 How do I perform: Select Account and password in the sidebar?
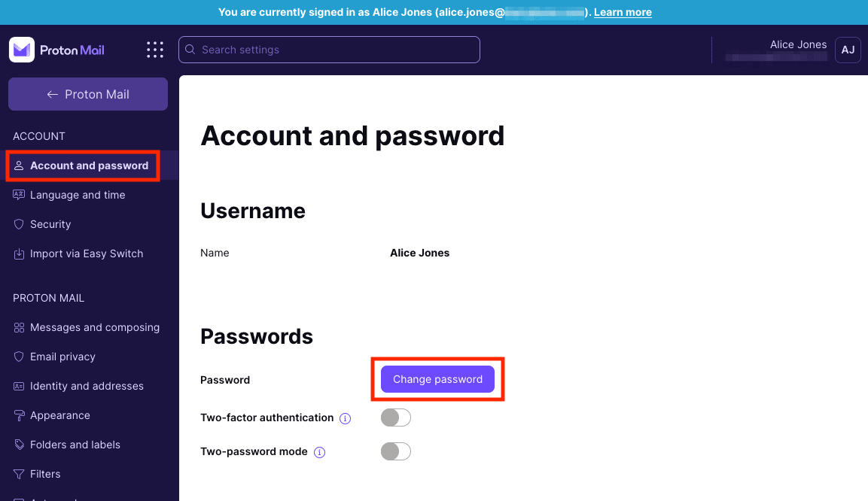pyautogui.click(x=83, y=165)
